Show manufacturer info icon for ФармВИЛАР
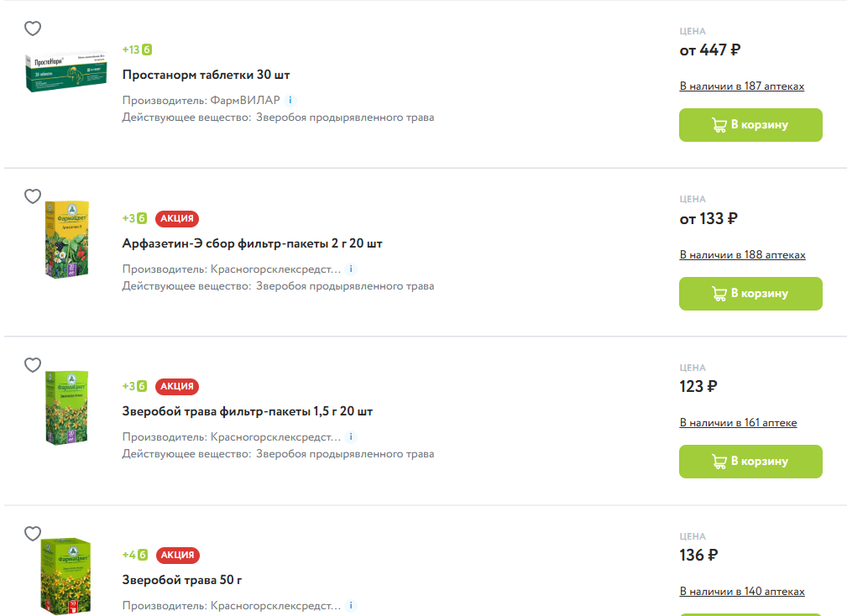This screenshot has width=847, height=616. 290,101
